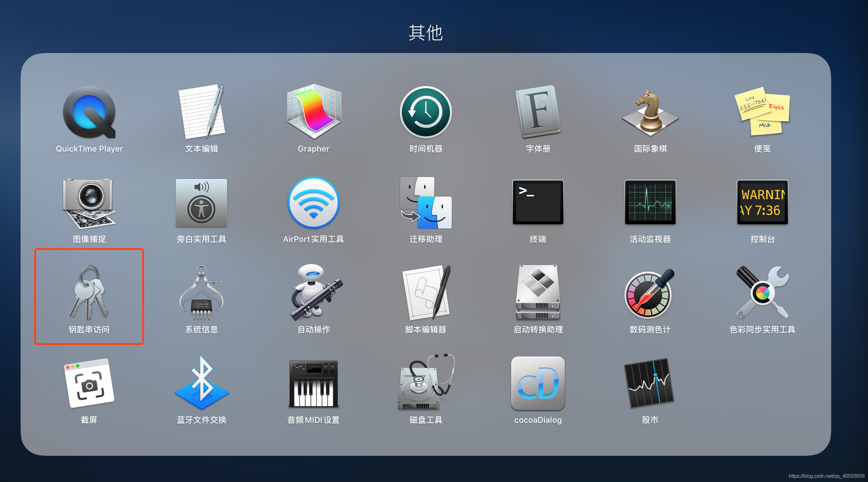
Task: Click the 终端 label text
Action: coord(538,239)
